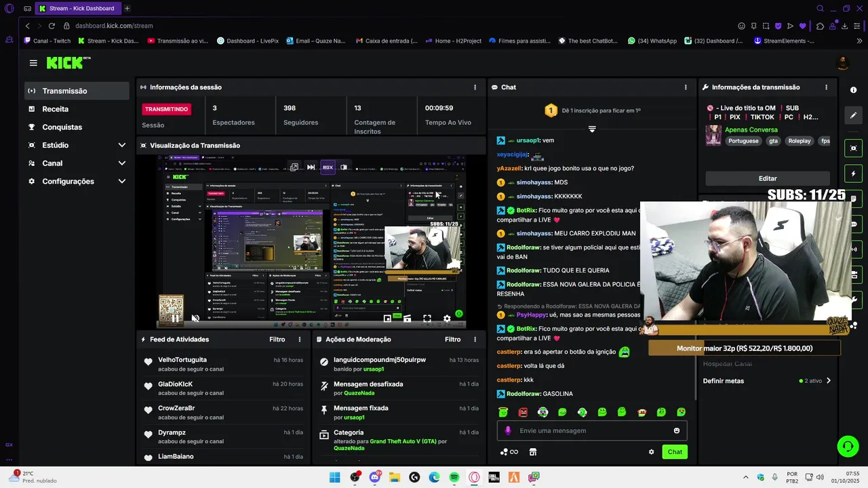Screen dimensions: 868x488
Task: Send message with Chat button
Action: click(675, 452)
